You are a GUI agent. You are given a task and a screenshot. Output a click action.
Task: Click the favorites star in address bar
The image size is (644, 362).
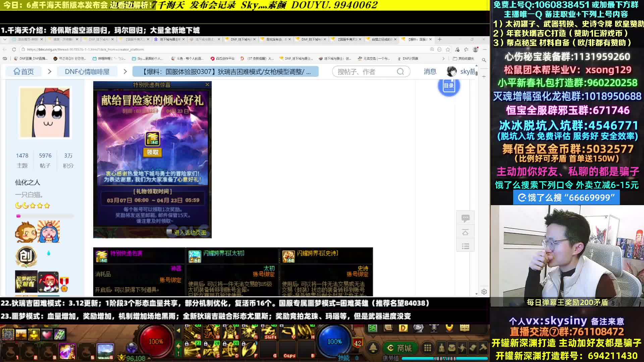pyautogui.click(x=447, y=49)
